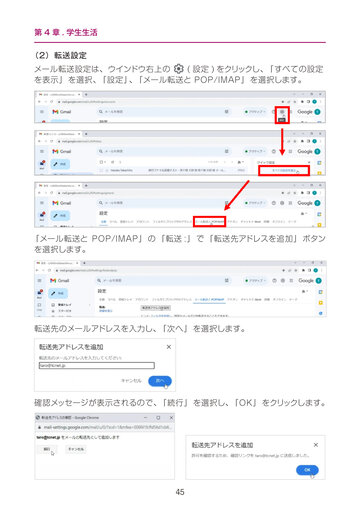Open the search filter options in the top screenshot
360x509 pixels.
[x=226, y=112]
